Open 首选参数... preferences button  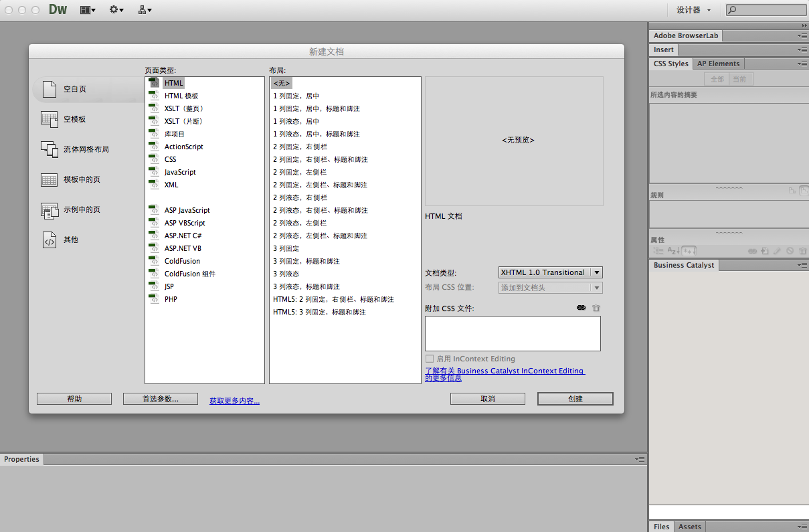coord(161,399)
